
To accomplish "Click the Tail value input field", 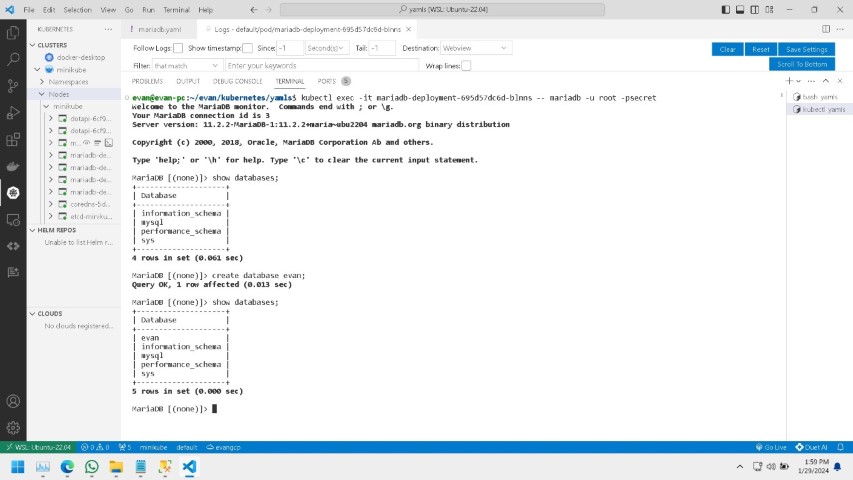I will [382, 48].
